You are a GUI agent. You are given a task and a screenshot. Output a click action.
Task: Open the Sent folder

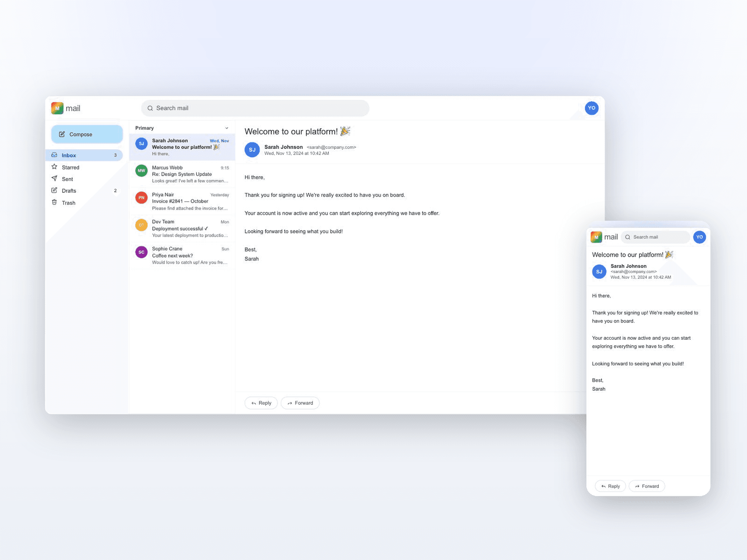click(84, 179)
